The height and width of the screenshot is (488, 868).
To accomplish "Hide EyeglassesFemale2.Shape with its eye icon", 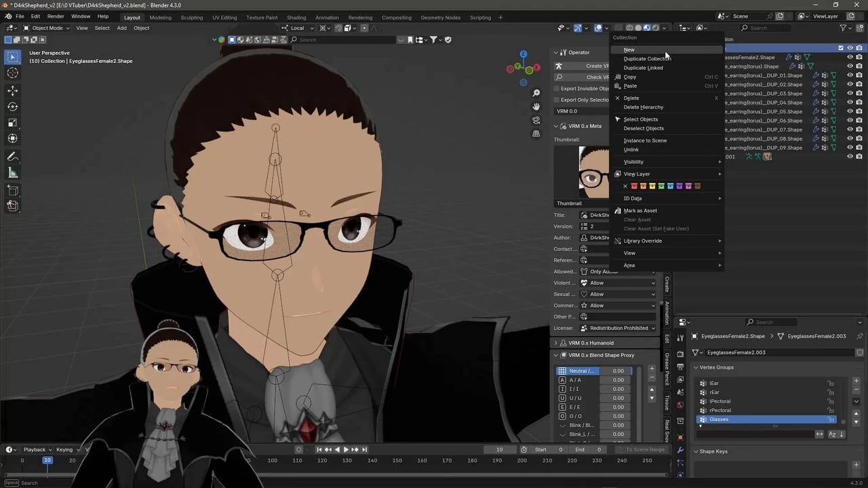I will (x=850, y=57).
